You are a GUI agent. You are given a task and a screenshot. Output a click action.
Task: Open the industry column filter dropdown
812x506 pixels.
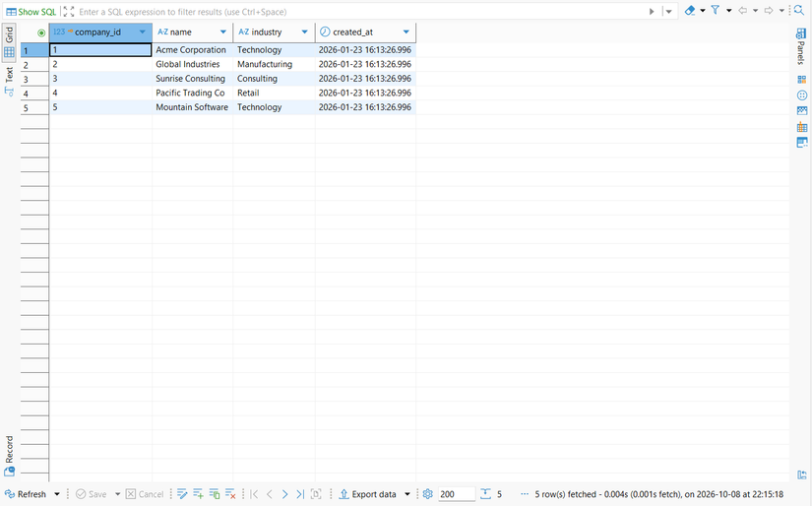click(x=304, y=32)
